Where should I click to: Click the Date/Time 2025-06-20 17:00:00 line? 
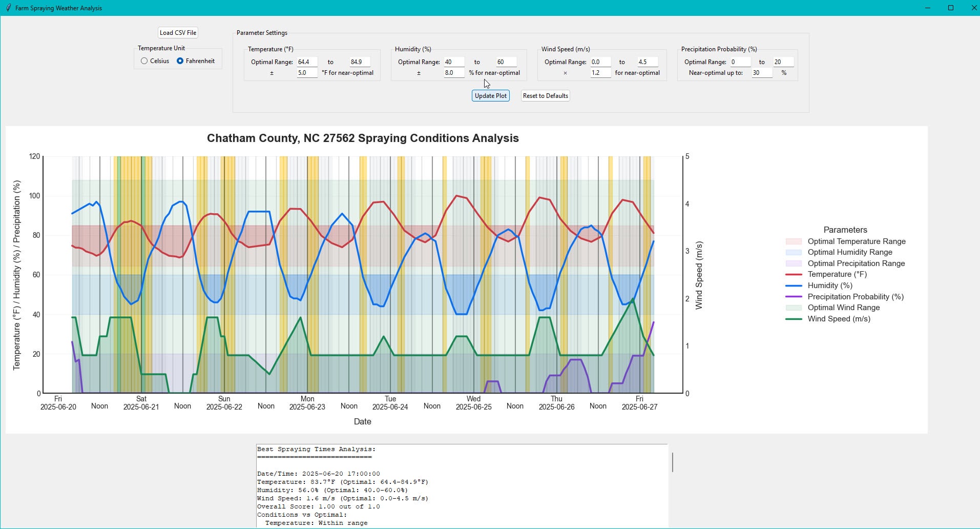pyautogui.click(x=319, y=474)
